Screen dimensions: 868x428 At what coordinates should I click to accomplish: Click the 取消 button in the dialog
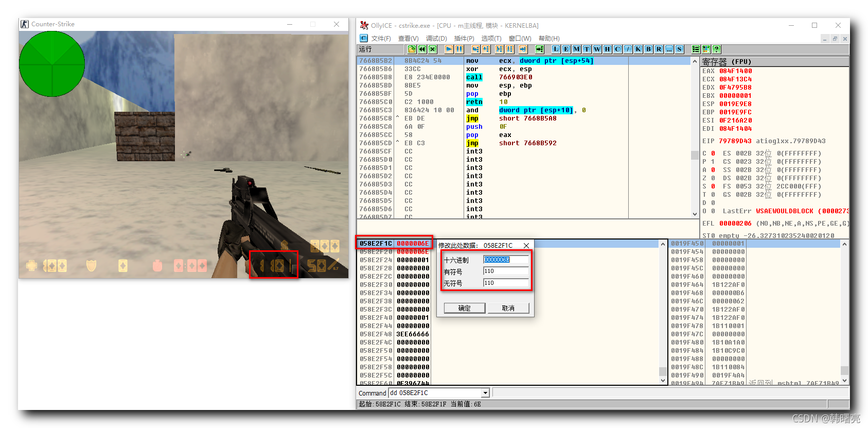point(508,308)
